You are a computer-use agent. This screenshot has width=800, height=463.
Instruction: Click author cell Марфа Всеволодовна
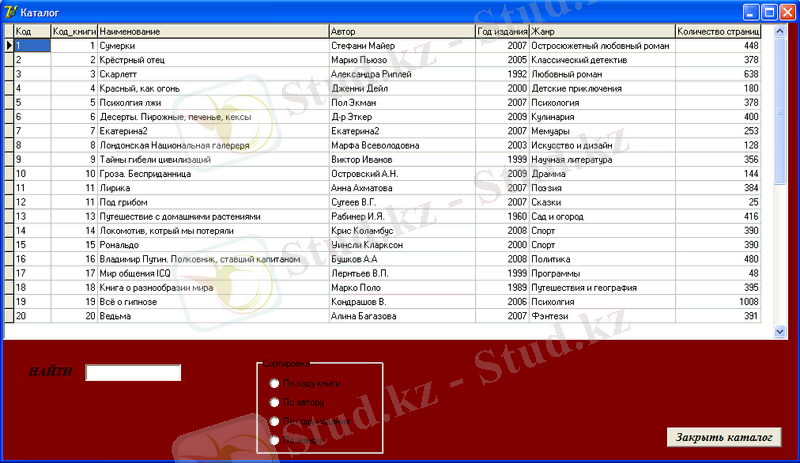pyautogui.click(x=403, y=145)
